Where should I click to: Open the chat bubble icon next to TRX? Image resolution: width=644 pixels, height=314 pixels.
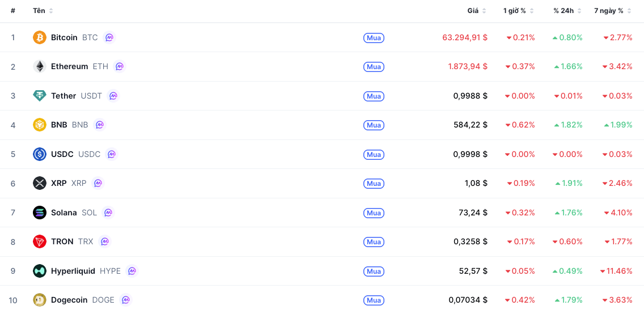point(105,241)
